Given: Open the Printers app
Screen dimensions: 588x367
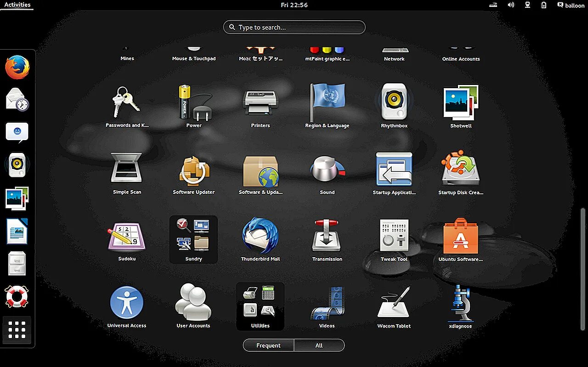Looking at the screenshot, I should point(260,107).
